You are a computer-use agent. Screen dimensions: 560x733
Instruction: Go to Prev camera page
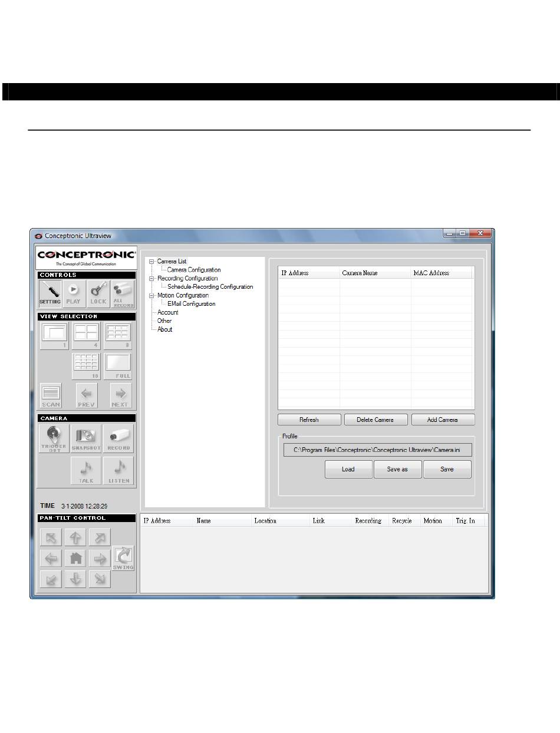click(87, 395)
